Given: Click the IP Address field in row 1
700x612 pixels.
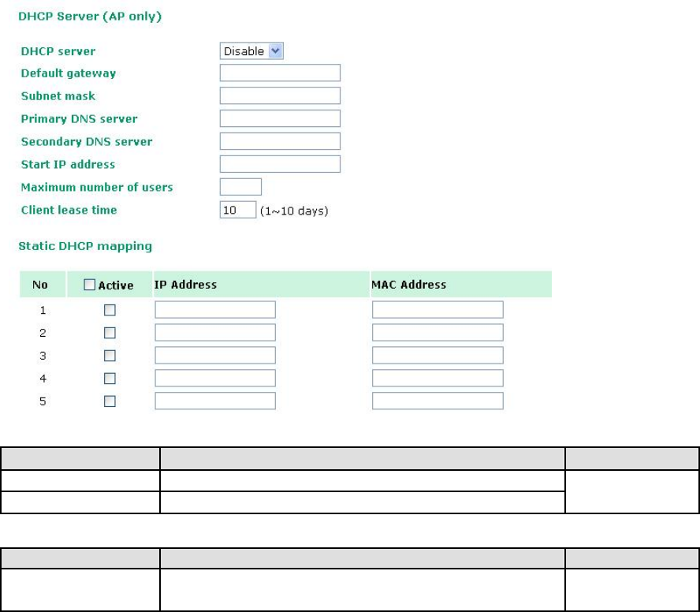Looking at the screenshot, I should tap(215, 310).
